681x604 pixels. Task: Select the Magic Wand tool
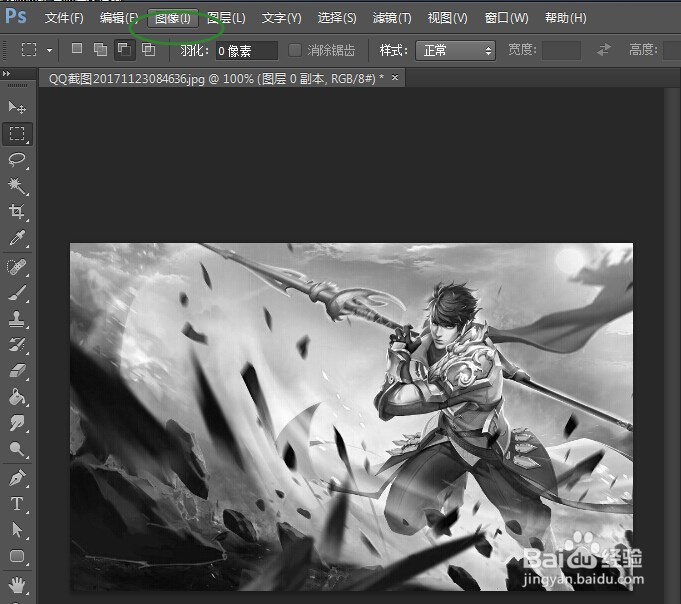click(x=17, y=186)
